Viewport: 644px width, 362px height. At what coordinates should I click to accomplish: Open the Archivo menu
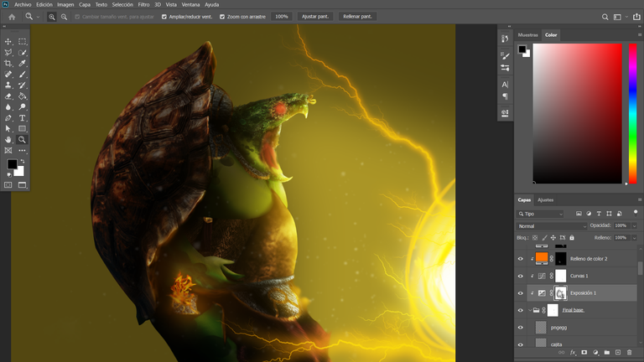pyautogui.click(x=23, y=5)
